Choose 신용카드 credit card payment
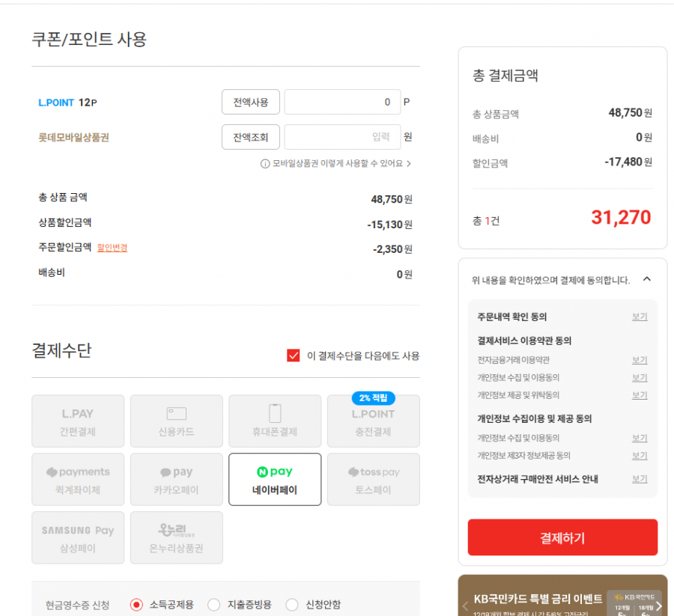The height and width of the screenshot is (616, 674). tap(177, 421)
